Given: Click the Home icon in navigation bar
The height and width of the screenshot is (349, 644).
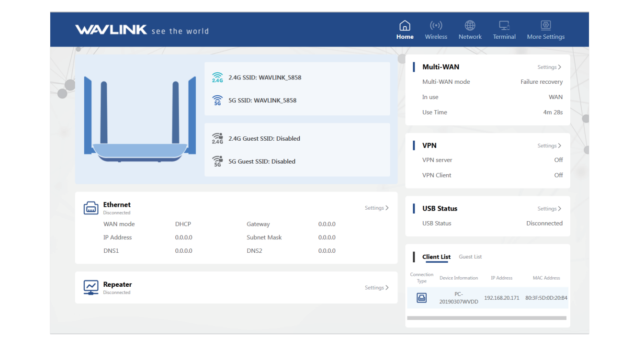Looking at the screenshot, I should point(405,26).
